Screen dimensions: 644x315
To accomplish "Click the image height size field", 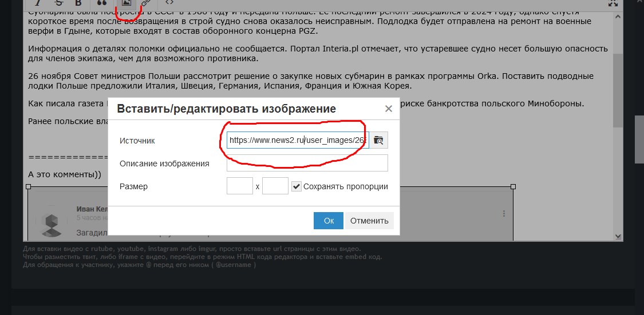I will pyautogui.click(x=275, y=186).
